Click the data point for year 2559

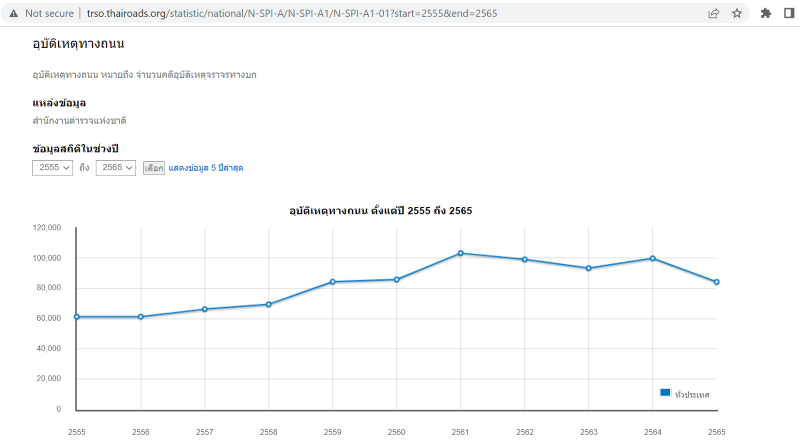332,282
